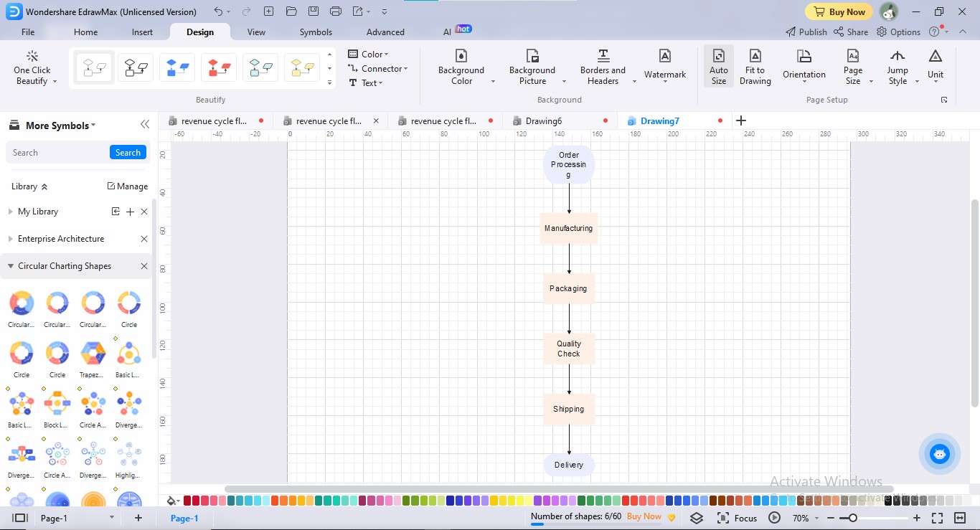Toggle Focus mode

pos(737,518)
